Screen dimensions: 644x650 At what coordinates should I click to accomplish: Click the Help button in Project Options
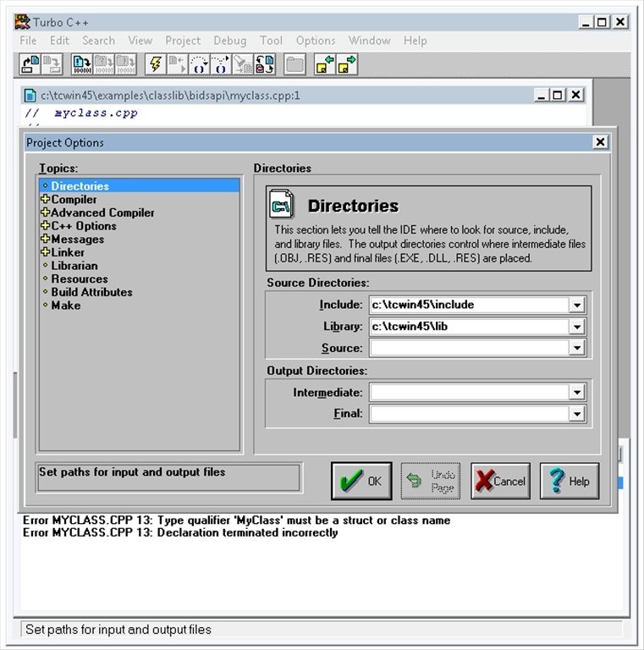pyautogui.click(x=570, y=481)
